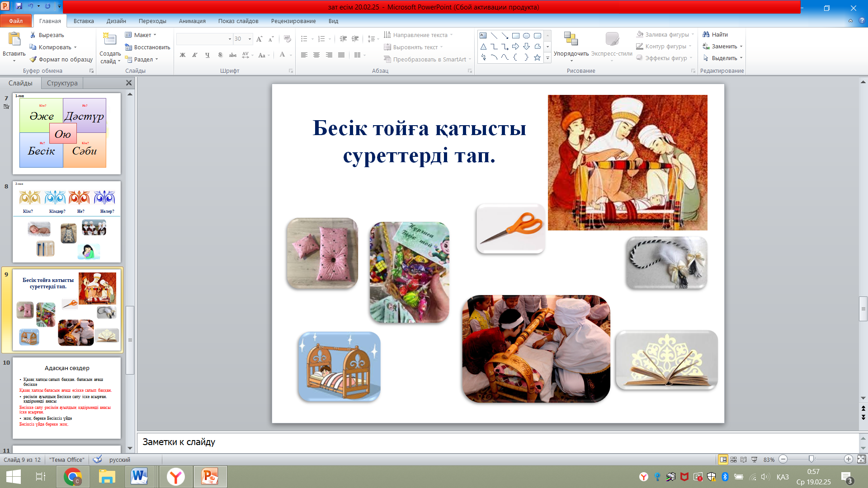Save the presentation from the quick access toolbar
This screenshot has height=488, width=868.
pos(19,6)
